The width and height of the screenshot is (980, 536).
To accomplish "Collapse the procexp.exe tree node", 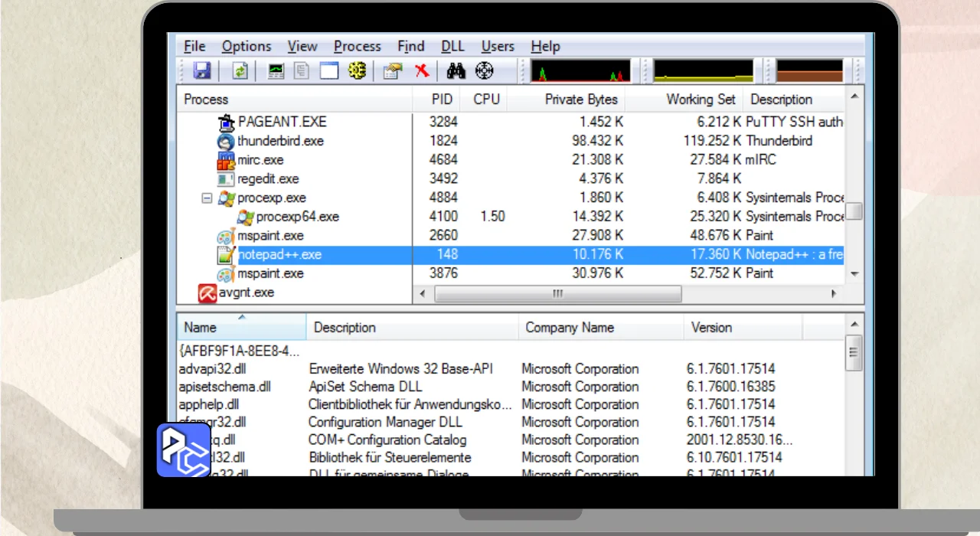I will 207,198.
